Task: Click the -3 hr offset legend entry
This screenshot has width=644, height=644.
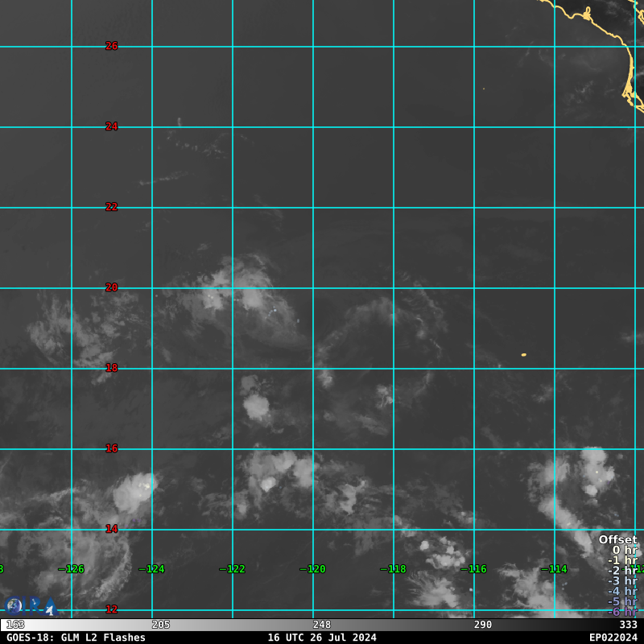Action: pos(622,580)
